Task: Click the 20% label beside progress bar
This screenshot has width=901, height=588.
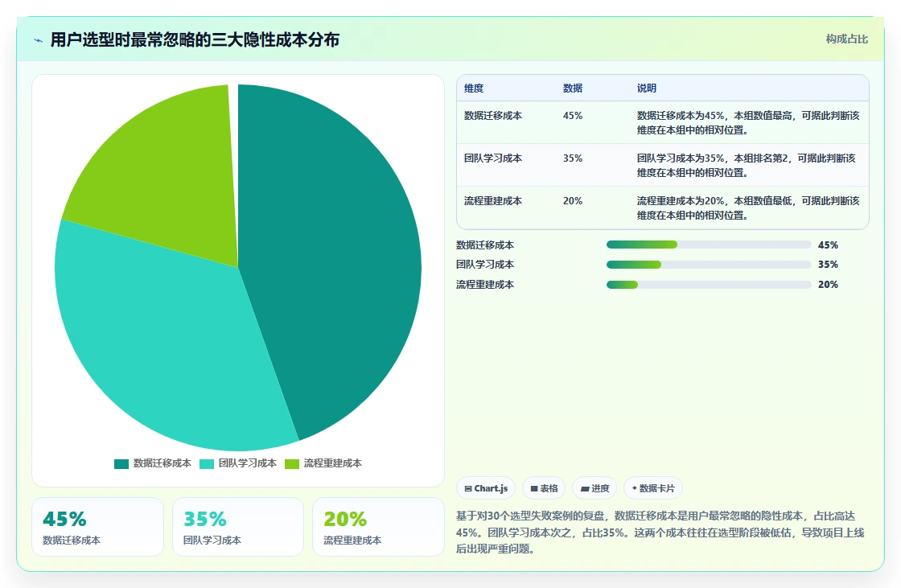Action: (x=828, y=285)
